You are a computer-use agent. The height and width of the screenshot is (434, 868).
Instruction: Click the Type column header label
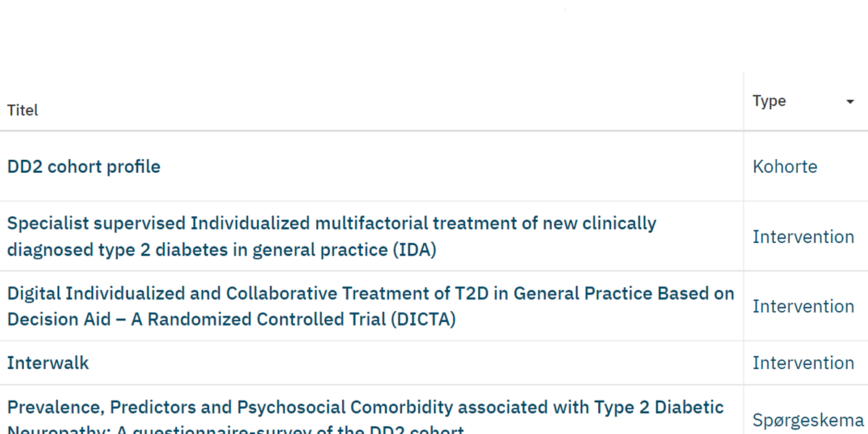(769, 101)
